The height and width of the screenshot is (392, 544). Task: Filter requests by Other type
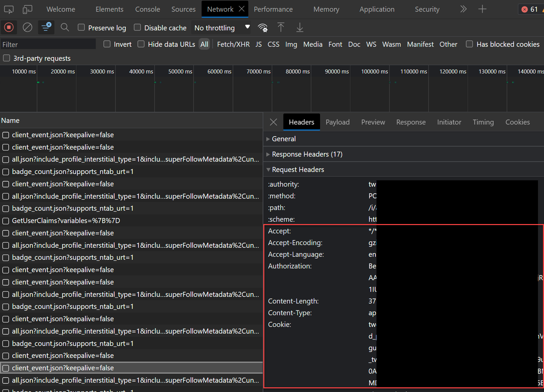pos(448,44)
